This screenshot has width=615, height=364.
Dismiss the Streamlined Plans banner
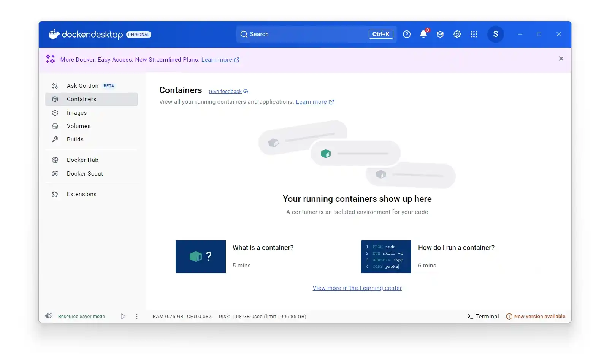pos(561,59)
